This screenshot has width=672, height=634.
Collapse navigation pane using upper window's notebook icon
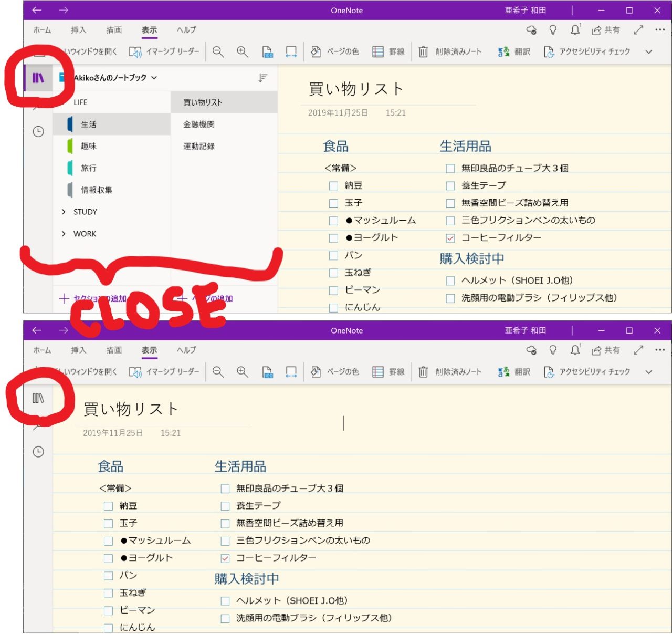point(38,78)
